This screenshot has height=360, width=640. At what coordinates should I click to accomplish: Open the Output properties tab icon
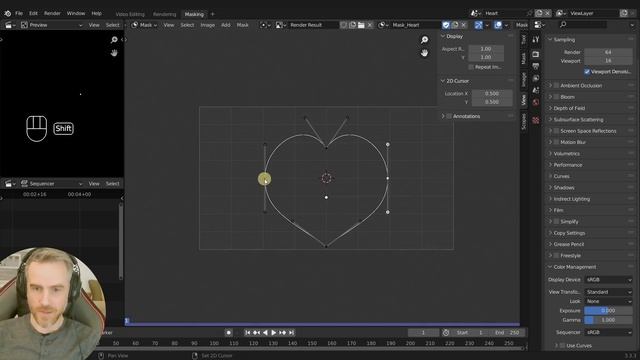click(x=536, y=66)
